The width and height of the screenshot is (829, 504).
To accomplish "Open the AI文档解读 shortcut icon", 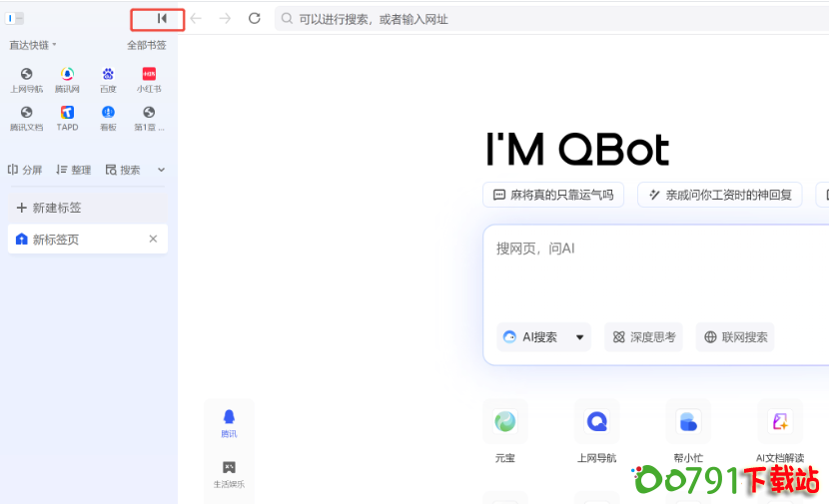I will click(x=779, y=422).
